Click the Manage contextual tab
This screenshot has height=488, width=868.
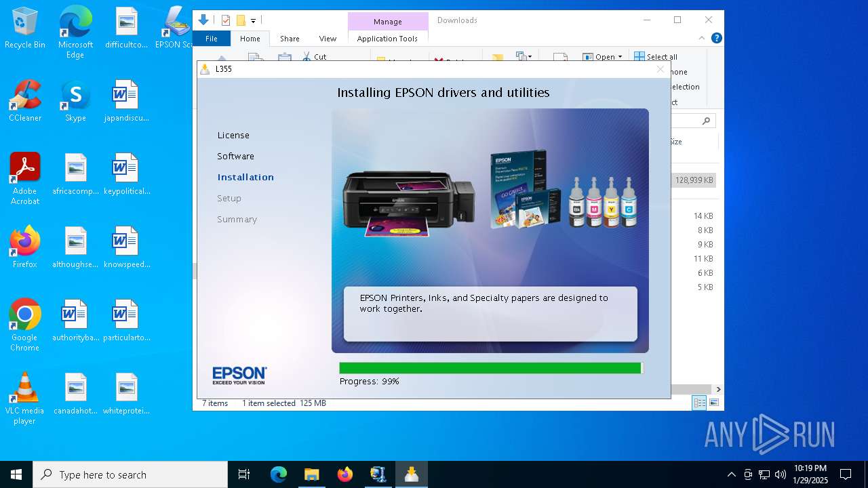coord(387,22)
